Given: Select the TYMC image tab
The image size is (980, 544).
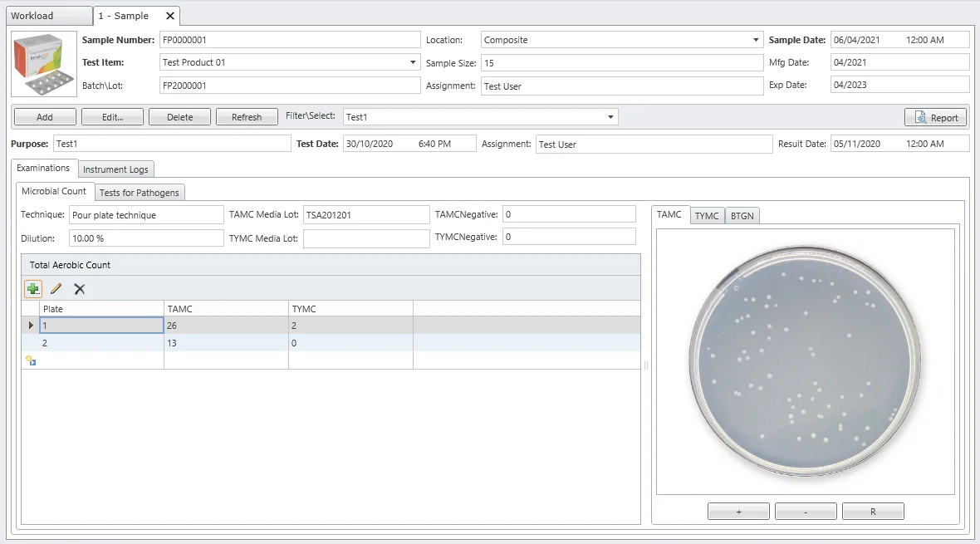Looking at the screenshot, I should [x=707, y=215].
